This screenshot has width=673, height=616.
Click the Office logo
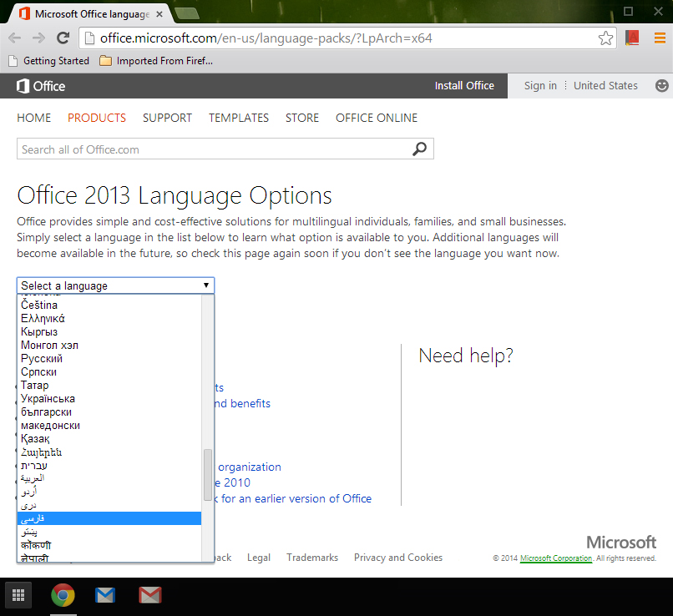[x=41, y=85]
